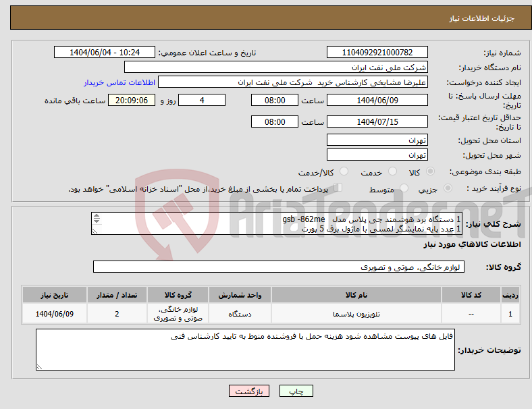Click the جزئیات اطلاعات نیاز header title
Image resolution: width=532 pixels, height=409 pixels.
click(482, 18)
